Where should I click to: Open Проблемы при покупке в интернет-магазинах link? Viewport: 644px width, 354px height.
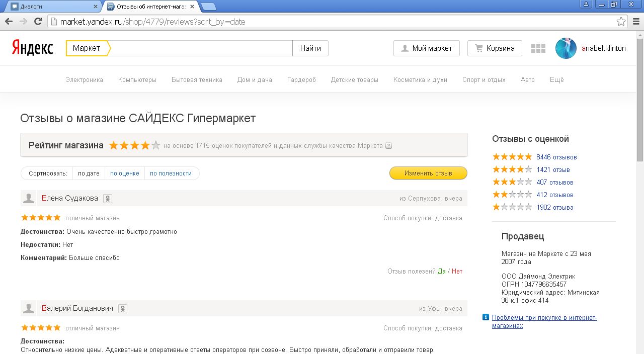coord(544,321)
